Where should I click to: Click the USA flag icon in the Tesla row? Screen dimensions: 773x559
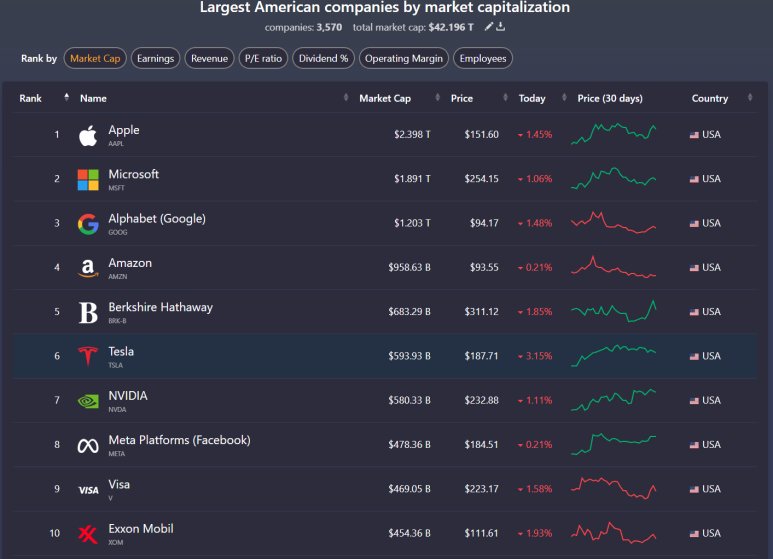[694, 356]
